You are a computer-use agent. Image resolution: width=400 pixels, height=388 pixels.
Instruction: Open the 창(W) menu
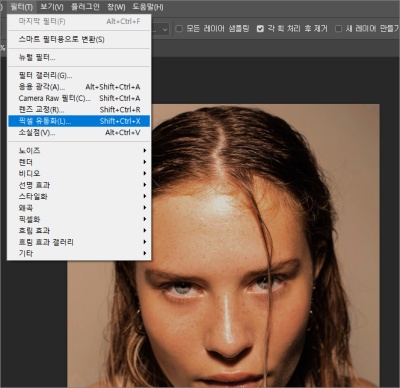[x=116, y=7]
